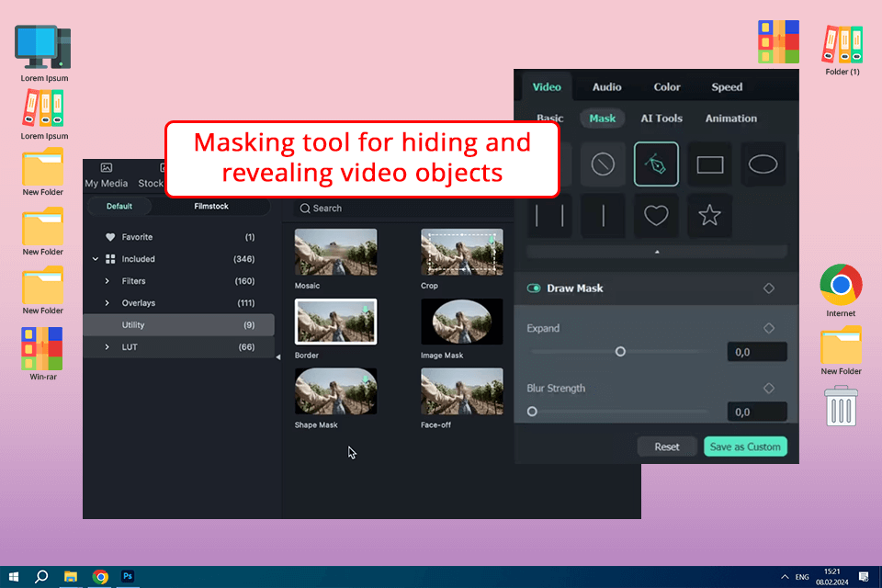
Task: Collapse the Included category tree
Action: [96, 259]
